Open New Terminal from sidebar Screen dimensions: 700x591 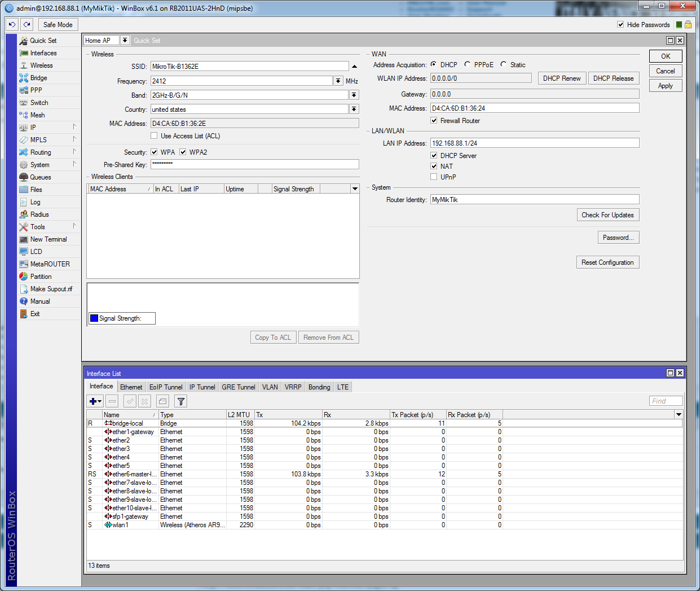pyautogui.click(x=48, y=239)
